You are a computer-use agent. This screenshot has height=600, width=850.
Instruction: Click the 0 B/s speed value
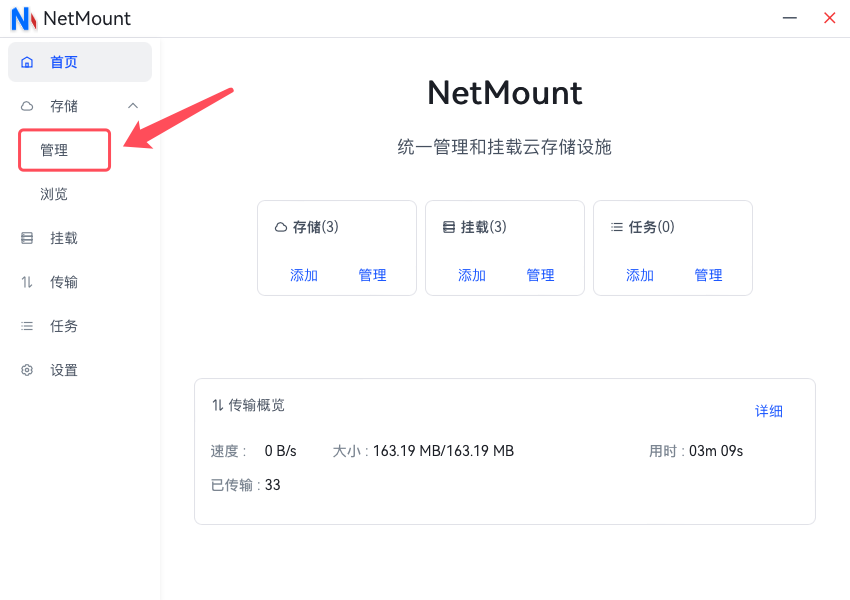280,451
